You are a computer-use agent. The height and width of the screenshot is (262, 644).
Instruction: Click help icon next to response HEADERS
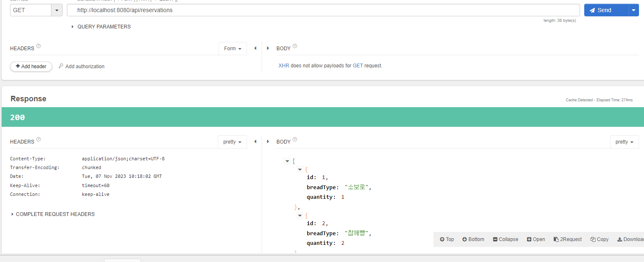click(x=38, y=139)
